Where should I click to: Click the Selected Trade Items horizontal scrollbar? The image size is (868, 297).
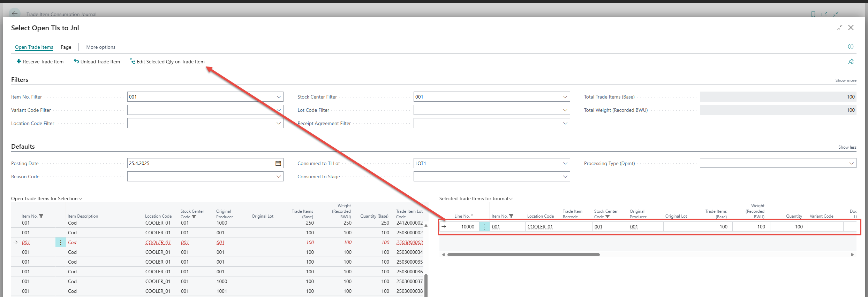click(x=523, y=255)
